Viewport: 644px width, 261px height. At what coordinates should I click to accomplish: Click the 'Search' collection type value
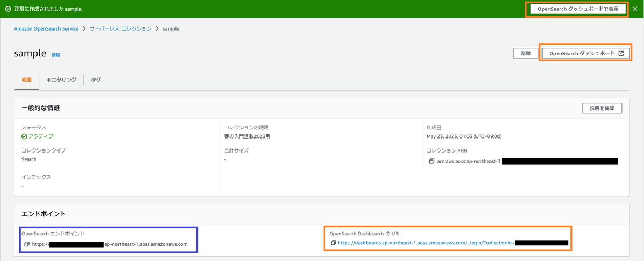(x=29, y=160)
